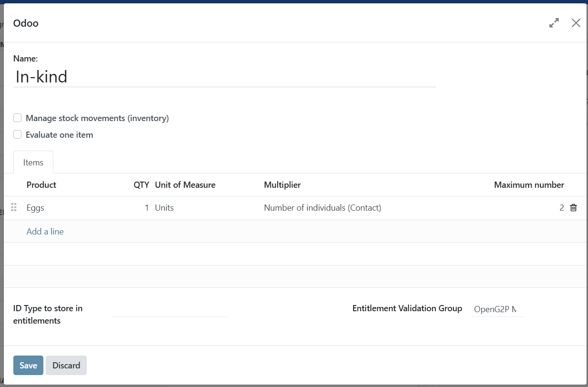Open Number of individuals (Contact) multiplier
The width and height of the screenshot is (588, 387).
click(x=322, y=207)
